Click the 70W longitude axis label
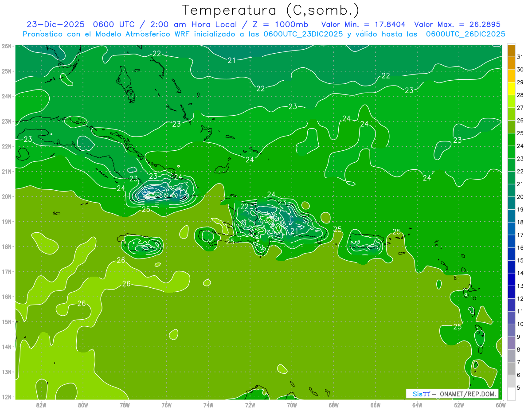Viewport: 532px width, 411px height. tap(292, 405)
